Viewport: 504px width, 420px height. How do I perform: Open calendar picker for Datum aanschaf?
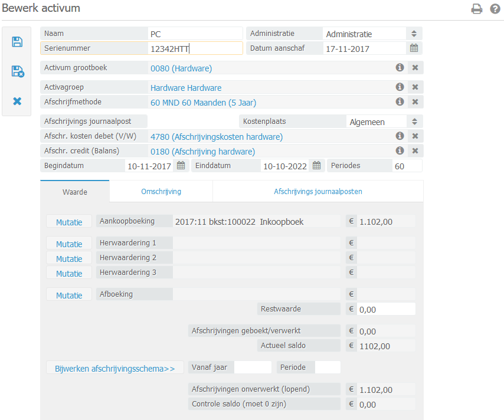[414, 48]
